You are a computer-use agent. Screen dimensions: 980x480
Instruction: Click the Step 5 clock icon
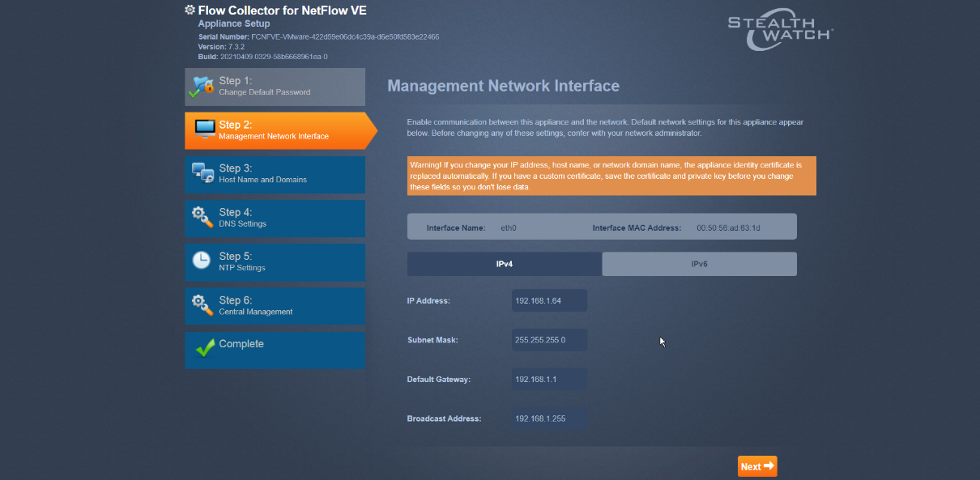[x=202, y=261]
